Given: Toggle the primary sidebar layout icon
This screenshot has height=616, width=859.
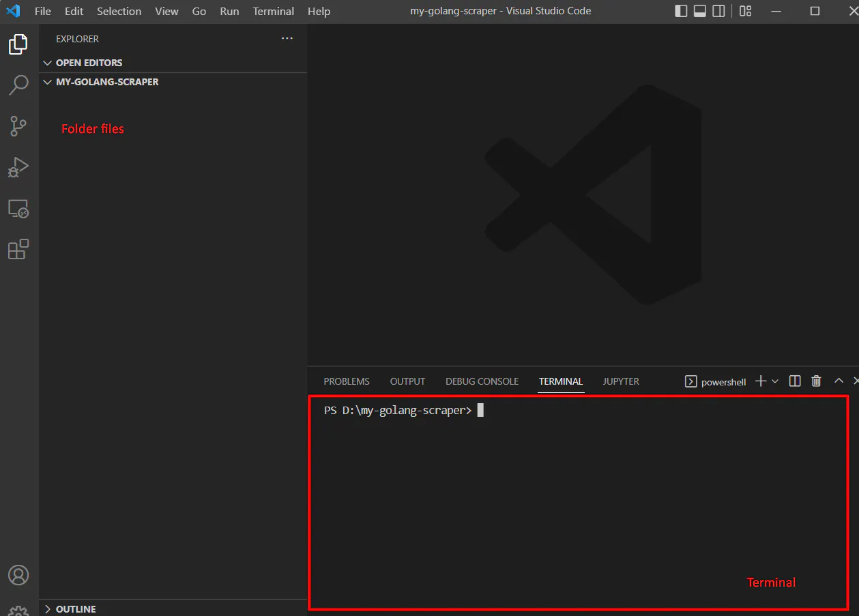Looking at the screenshot, I should pyautogui.click(x=680, y=11).
